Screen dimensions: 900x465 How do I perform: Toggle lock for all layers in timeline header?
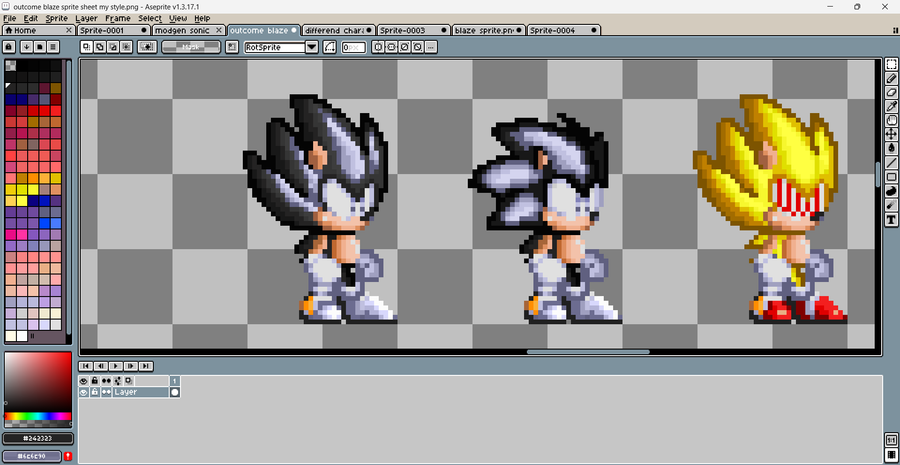point(95,381)
